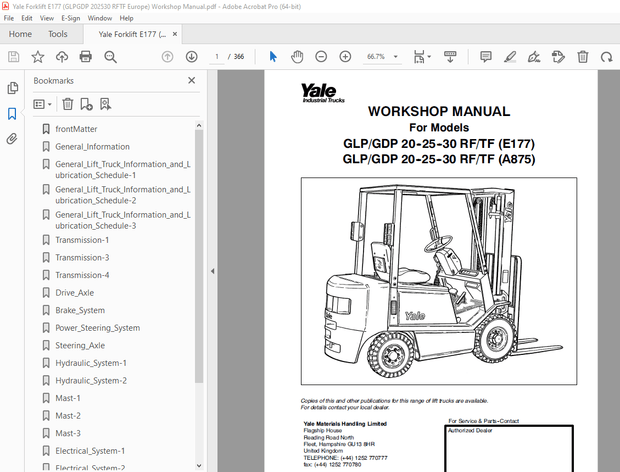Open the Edit menu
Screen dimensions: 620x472
(27, 18)
